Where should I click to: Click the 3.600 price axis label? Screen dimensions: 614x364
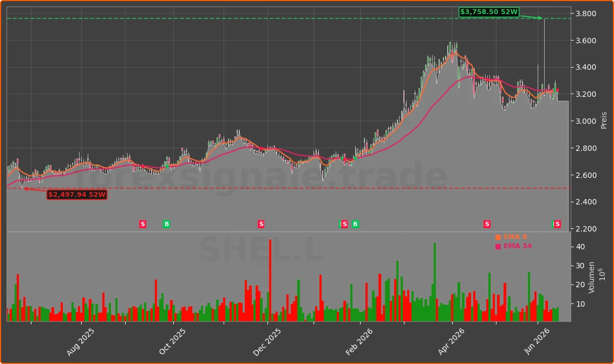586,41
